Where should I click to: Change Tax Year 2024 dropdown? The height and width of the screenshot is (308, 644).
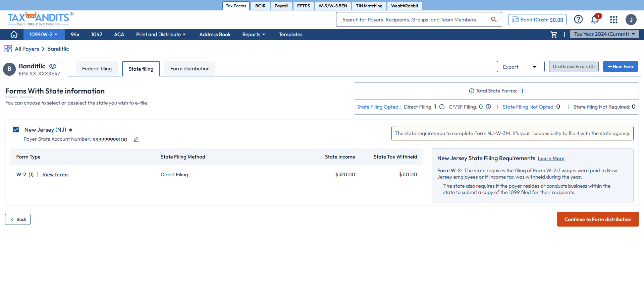click(x=604, y=34)
